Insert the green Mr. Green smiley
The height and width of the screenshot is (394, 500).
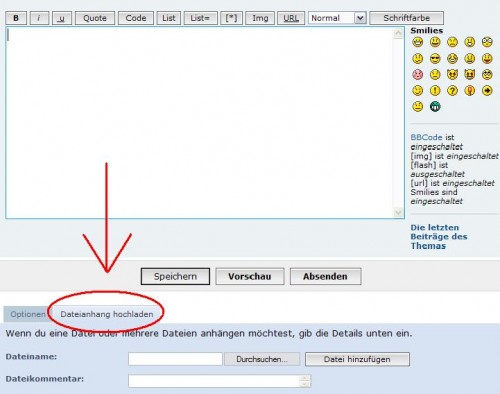coord(435,107)
